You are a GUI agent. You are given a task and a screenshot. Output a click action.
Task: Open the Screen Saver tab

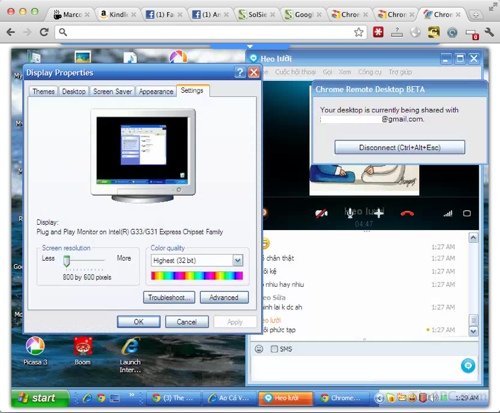(x=112, y=91)
